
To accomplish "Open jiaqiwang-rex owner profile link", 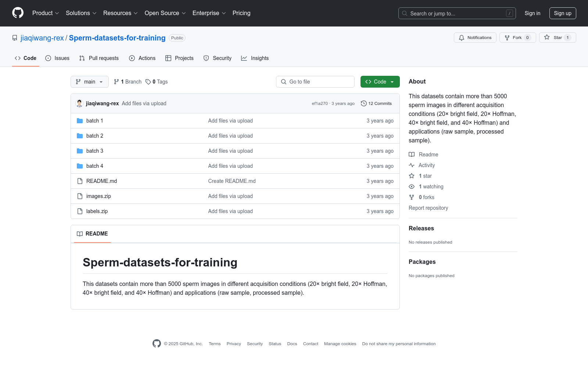I will click(42, 38).
